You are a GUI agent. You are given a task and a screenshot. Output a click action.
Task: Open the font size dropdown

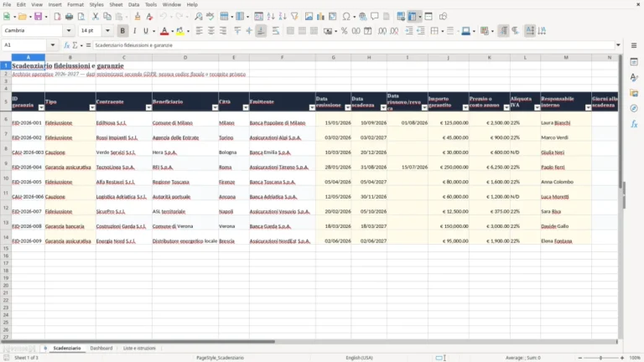pos(107,31)
